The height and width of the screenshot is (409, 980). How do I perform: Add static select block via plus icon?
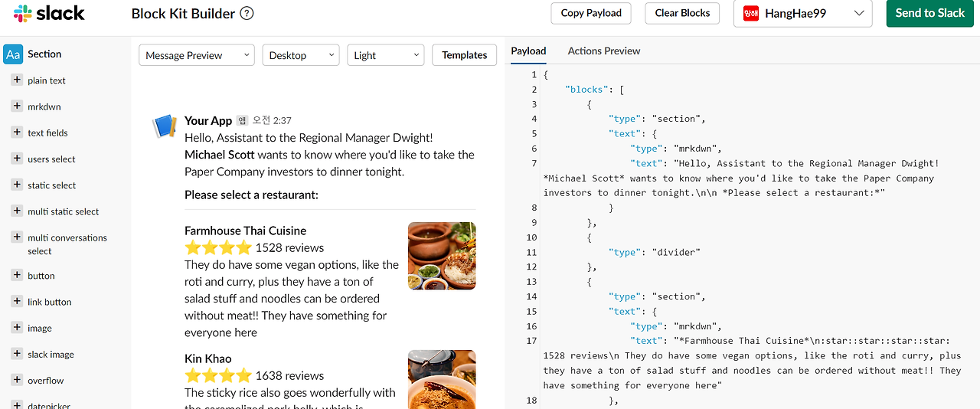(16, 185)
